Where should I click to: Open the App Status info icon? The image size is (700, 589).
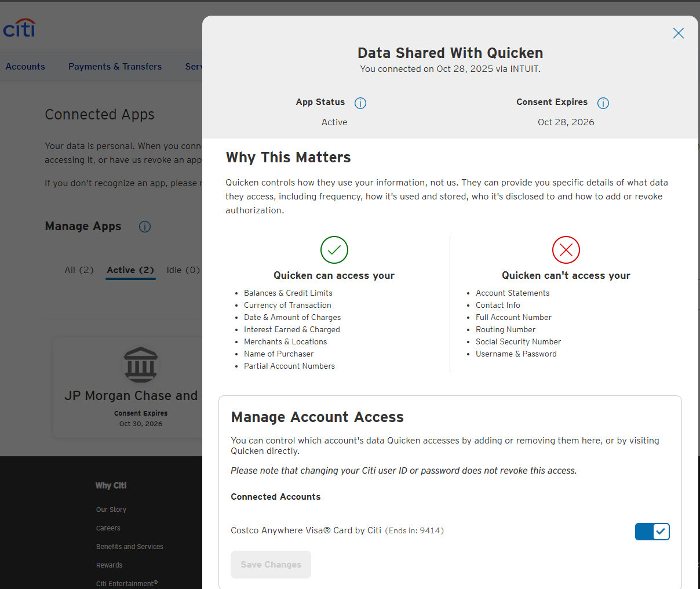pos(360,103)
